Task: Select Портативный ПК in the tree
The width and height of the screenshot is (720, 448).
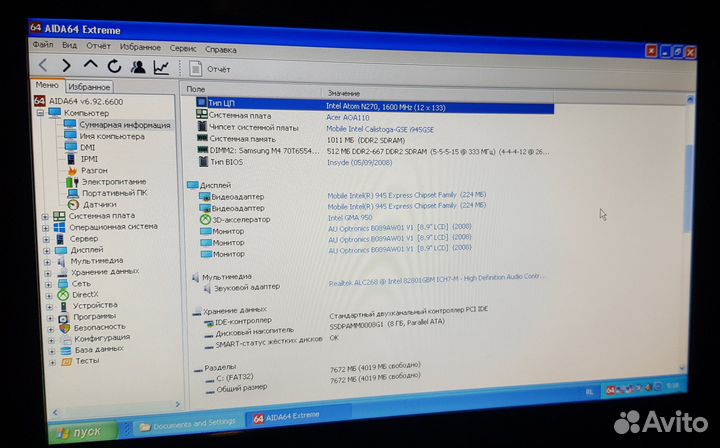Action: [x=114, y=193]
